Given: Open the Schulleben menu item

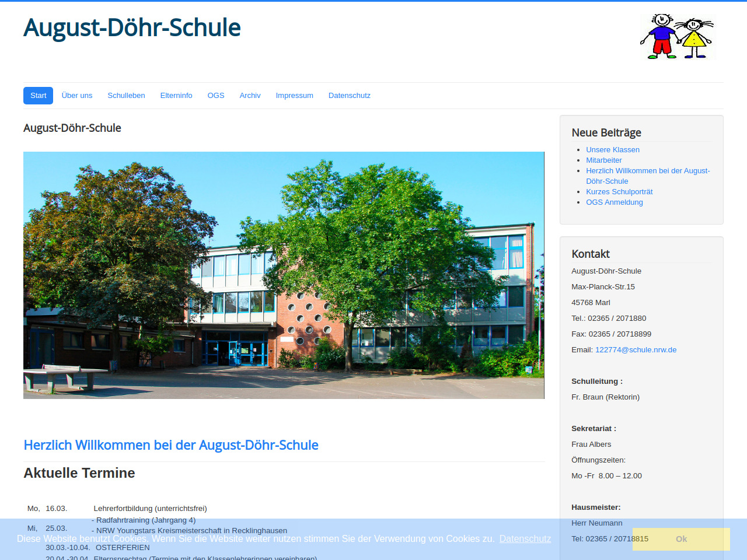Looking at the screenshot, I should pos(126,96).
